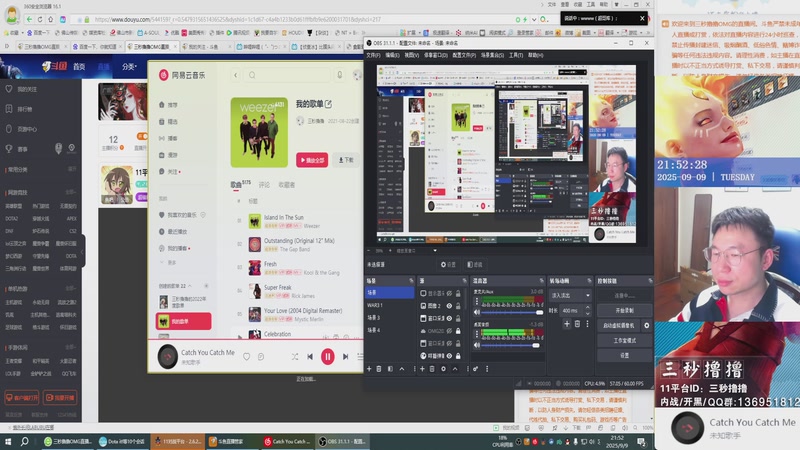The image size is (800, 450).
Task: Open OBS 工具(T) menu
Action: 516,55
